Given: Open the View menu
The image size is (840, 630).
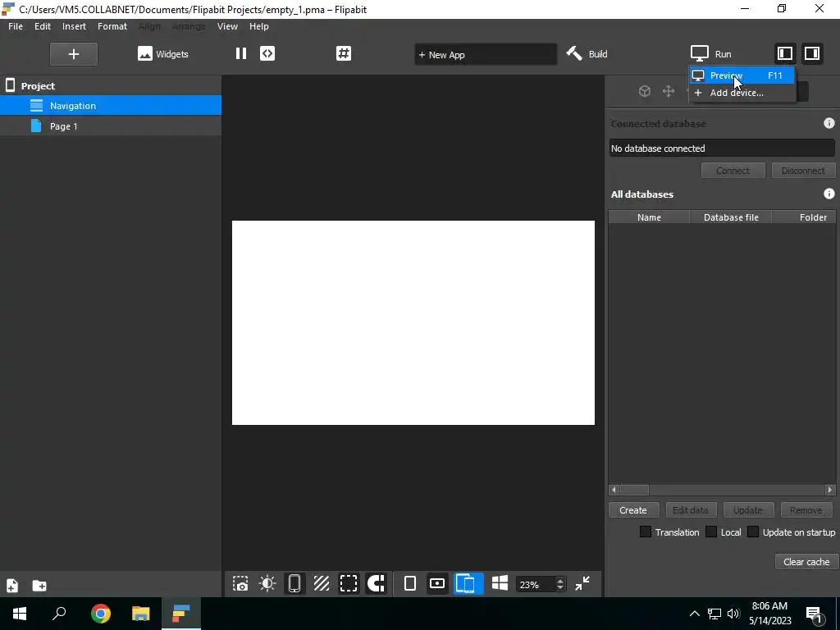Looking at the screenshot, I should pos(227,26).
